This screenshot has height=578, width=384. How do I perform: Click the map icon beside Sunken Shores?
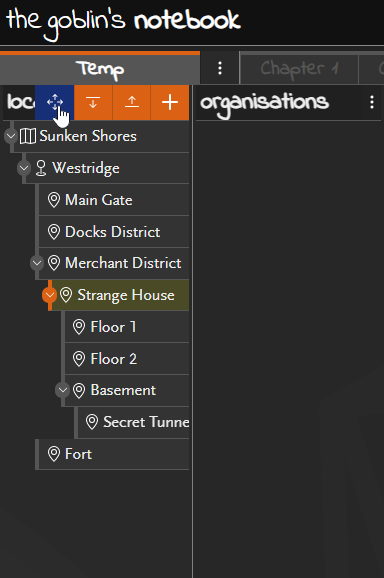[28, 136]
